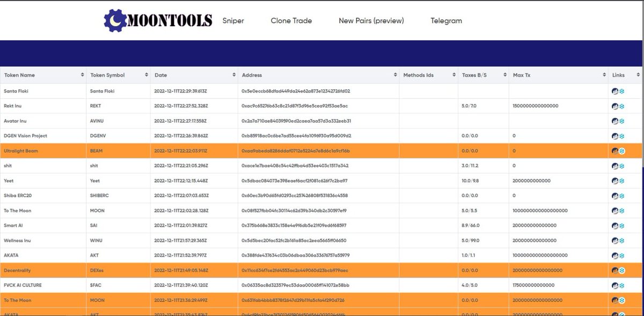
Task: Switch to New Pairs (preview)
Action: pyautogui.click(x=371, y=21)
